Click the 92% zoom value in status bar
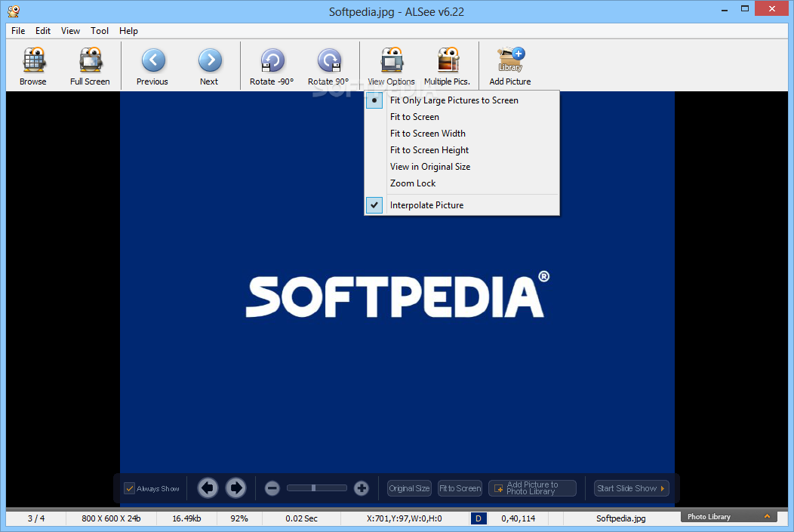The image size is (794, 532). coord(239,518)
